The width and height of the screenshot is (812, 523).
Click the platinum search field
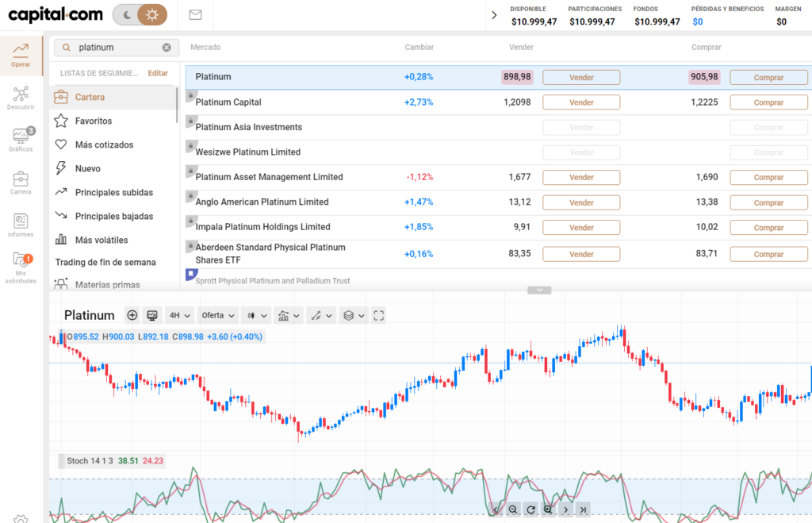pos(117,47)
